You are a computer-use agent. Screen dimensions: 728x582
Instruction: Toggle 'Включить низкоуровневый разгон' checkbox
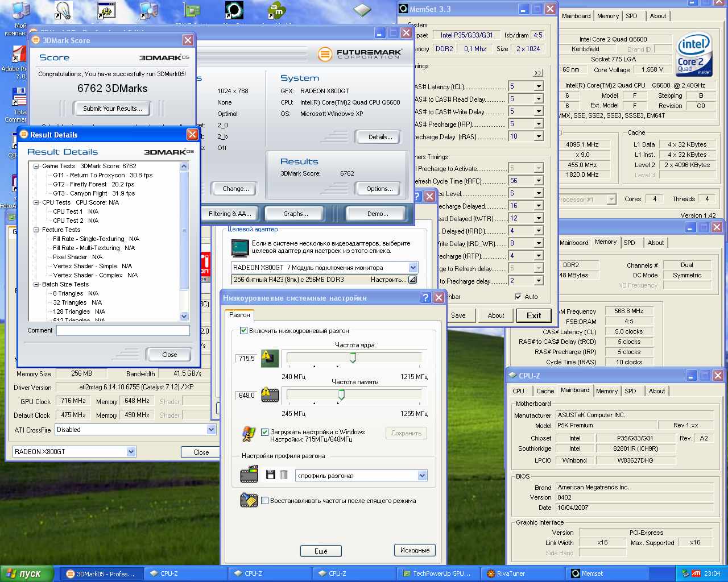tap(243, 330)
